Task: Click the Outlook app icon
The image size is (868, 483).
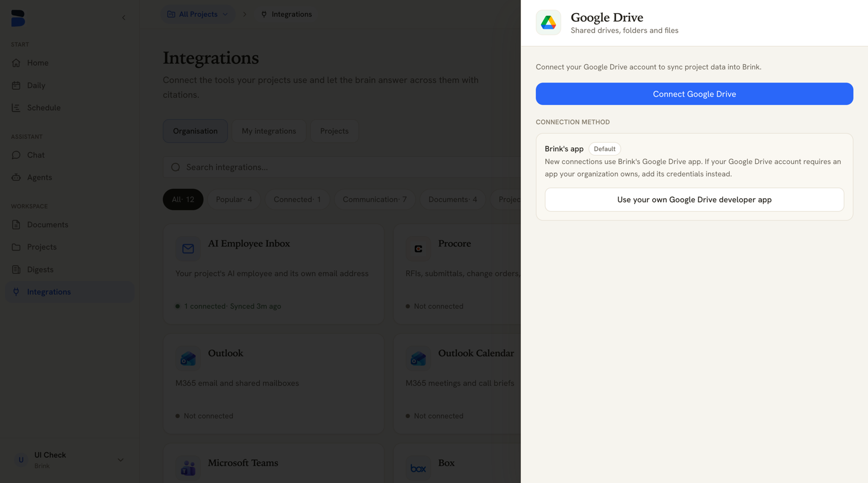Action: pos(188,358)
